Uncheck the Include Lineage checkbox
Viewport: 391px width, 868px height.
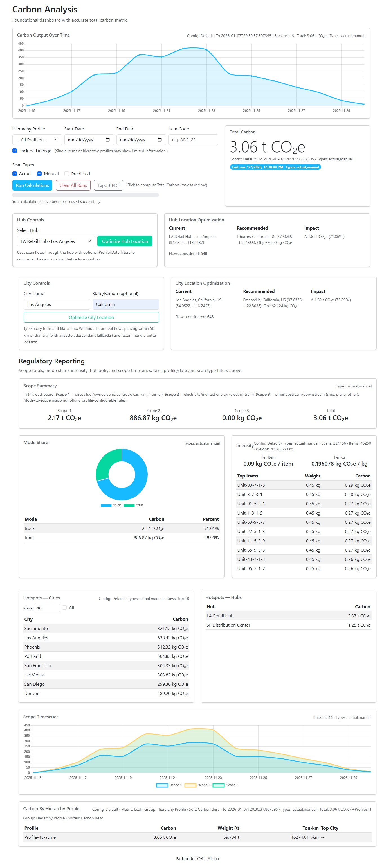point(15,151)
